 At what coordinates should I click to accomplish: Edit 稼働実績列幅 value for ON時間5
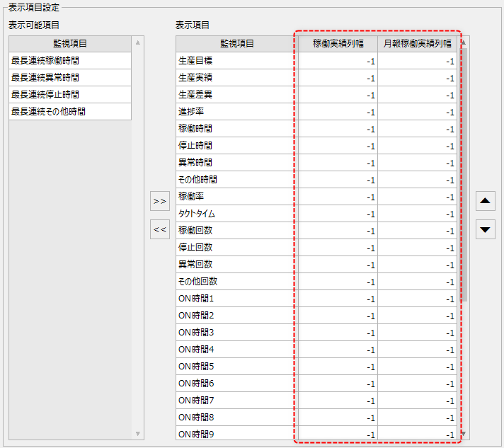pos(338,367)
